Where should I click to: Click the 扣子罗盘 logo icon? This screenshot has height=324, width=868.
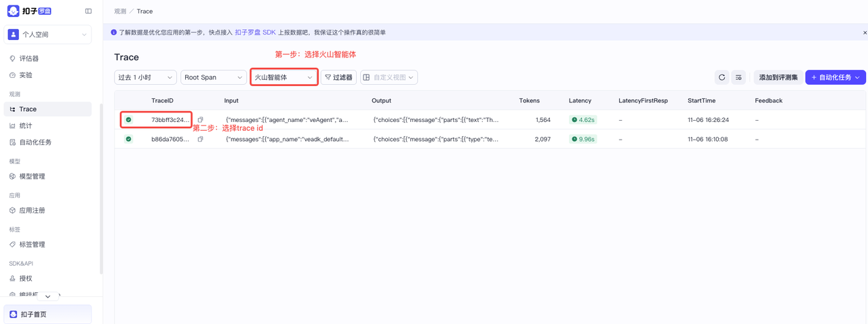point(13,12)
